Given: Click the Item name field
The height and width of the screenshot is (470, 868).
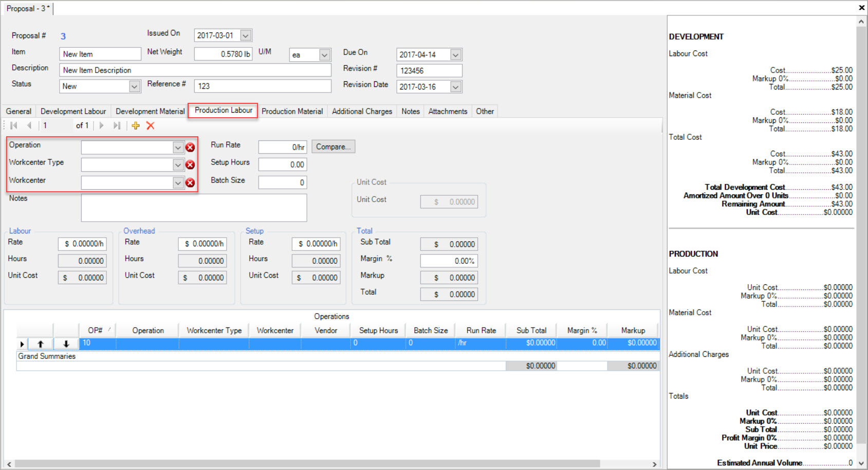Looking at the screenshot, I should (x=100, y=54).
